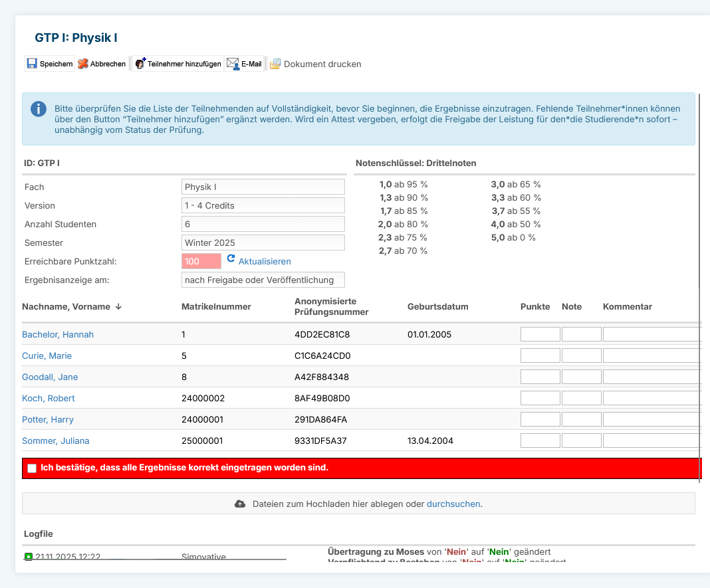
Task: Open Hannah Bachelor's student link
Action: 58,335
